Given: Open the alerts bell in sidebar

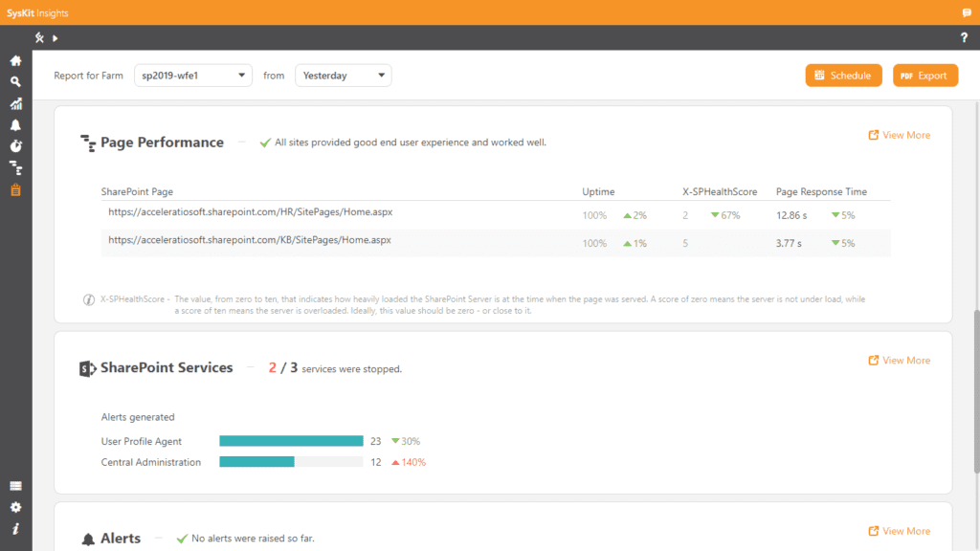Looking at the screenshot, I should pyautogui.click(x=15, y=125).
